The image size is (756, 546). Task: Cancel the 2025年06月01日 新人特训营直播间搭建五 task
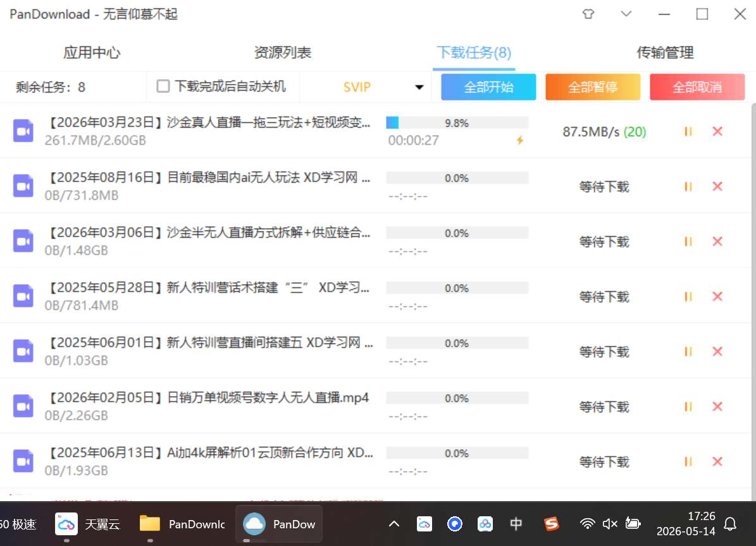[x=717, y=351]
